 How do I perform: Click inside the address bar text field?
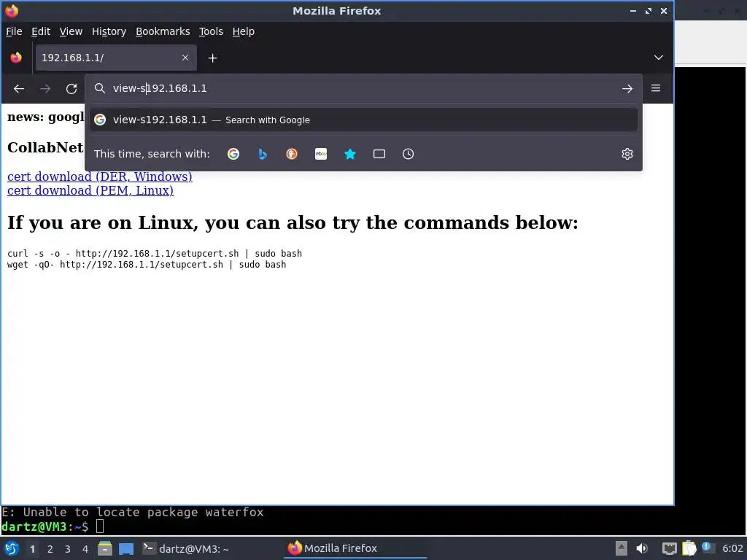coord(362,88)
